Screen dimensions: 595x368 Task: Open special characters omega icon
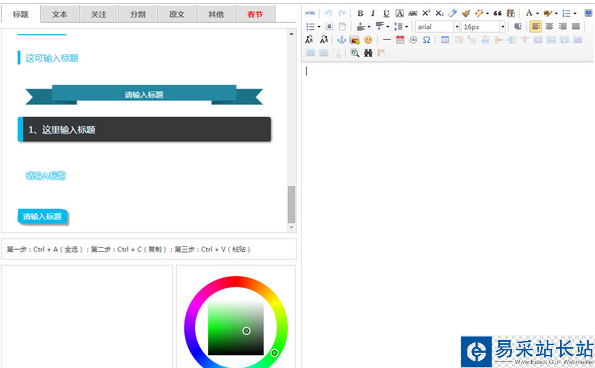tap(427, 40)
